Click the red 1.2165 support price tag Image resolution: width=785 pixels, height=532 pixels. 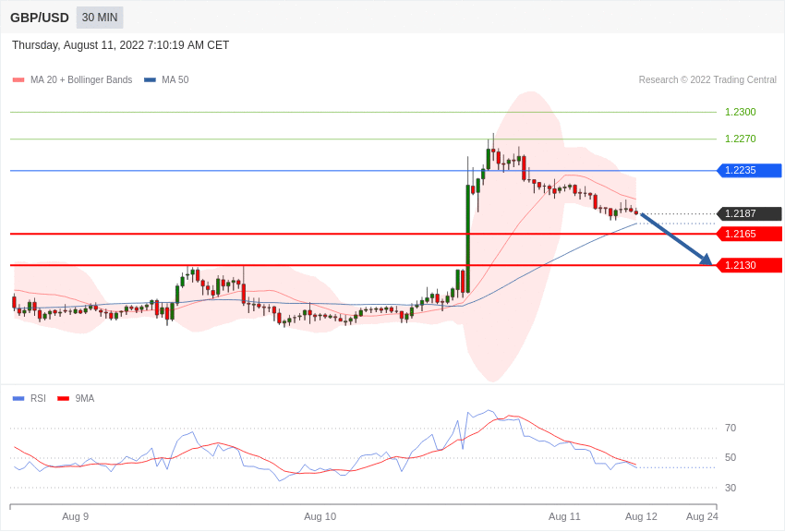coord(750,234)
